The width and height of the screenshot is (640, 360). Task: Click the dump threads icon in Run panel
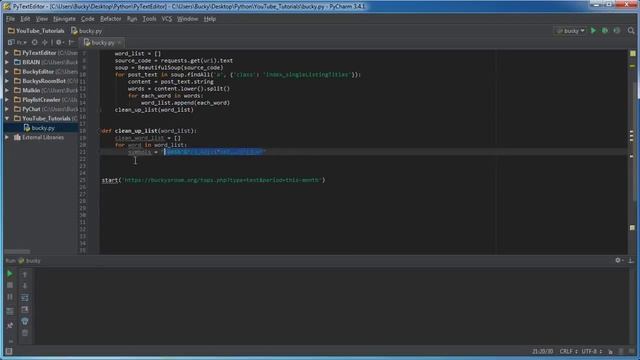pos(10,311)
